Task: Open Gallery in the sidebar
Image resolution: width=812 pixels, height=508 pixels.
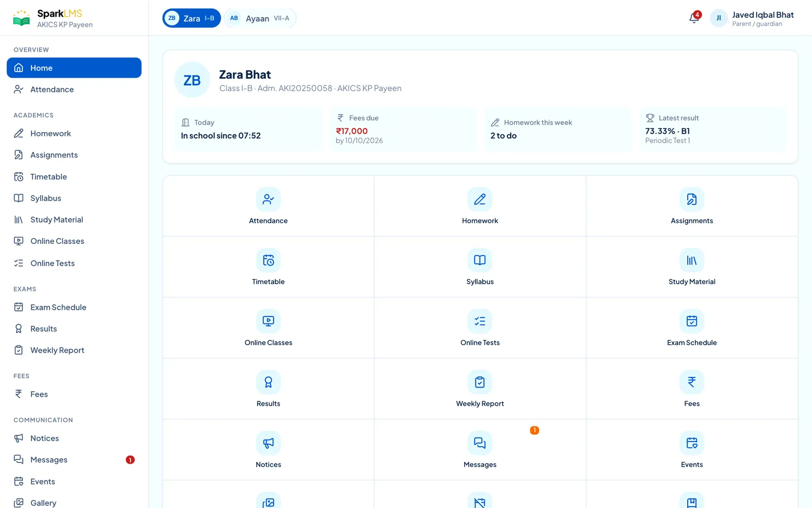Action: pyautogui.click(x=74, y=503)
